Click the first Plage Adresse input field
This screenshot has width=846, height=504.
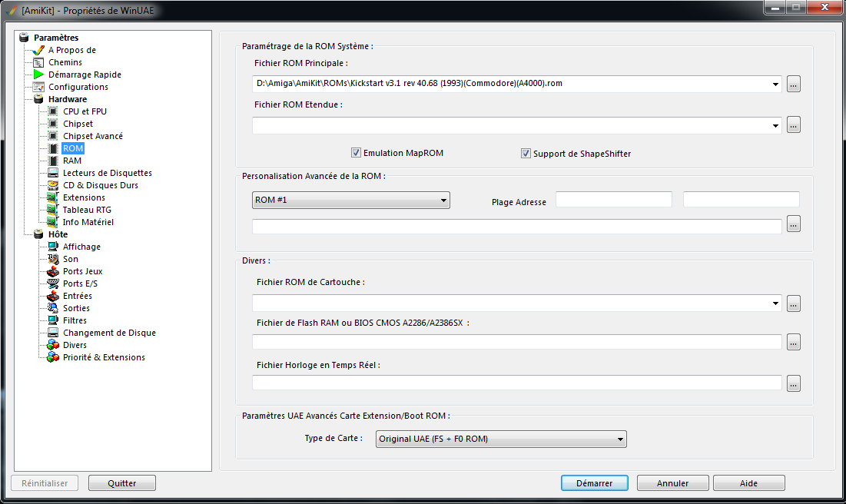613,200
